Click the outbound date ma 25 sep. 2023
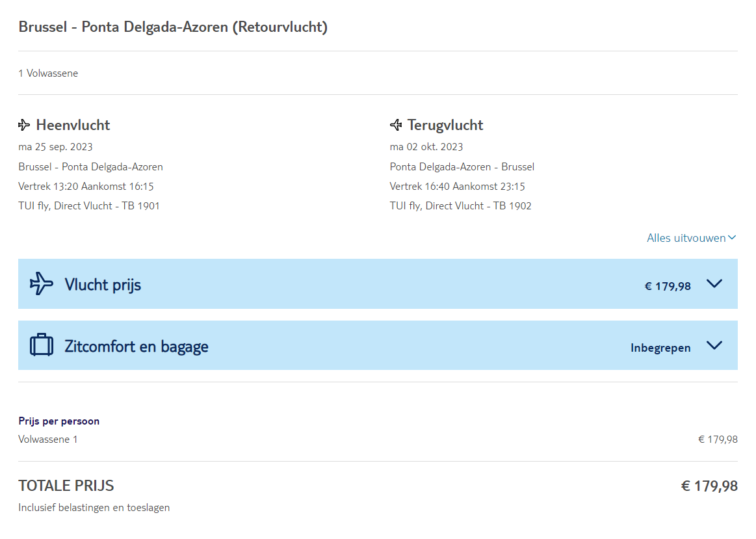This screenshot has height=539, width=756. point(55,147)
